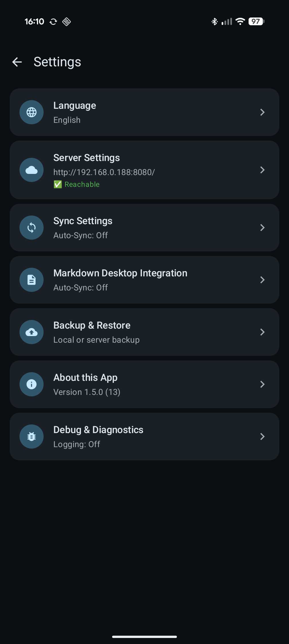Tap the info About icon
Viewport: 289px width, 644px height.
click(32, 384)
